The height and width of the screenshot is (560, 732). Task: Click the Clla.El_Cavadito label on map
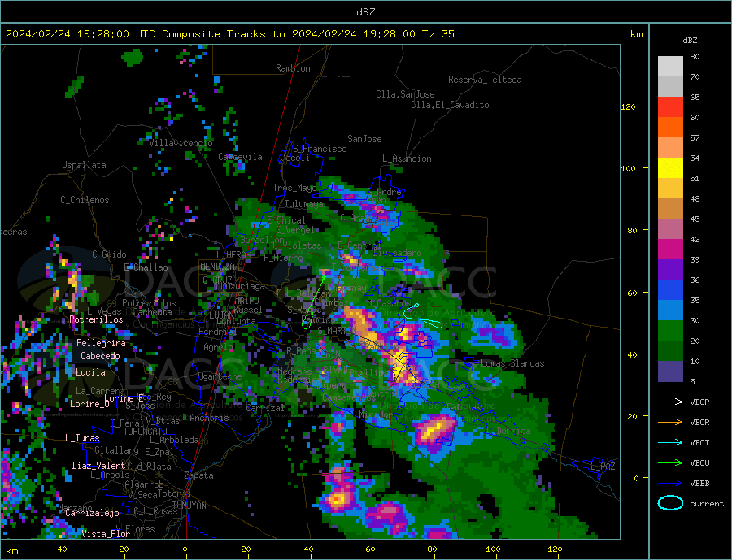(450, 105)
